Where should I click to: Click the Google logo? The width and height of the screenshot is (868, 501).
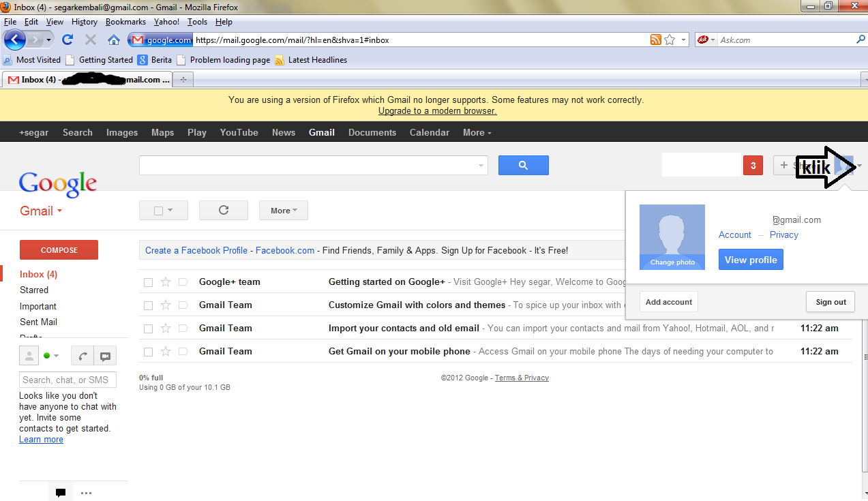(58, 183)
